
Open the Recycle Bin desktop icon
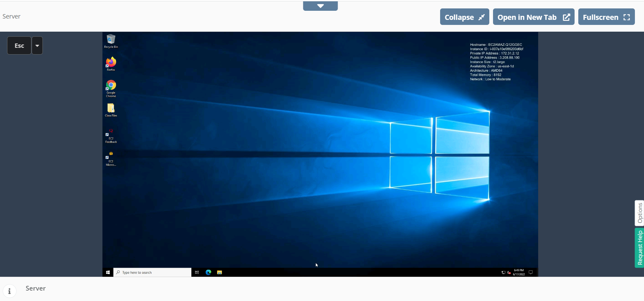[x=111, y=41]
